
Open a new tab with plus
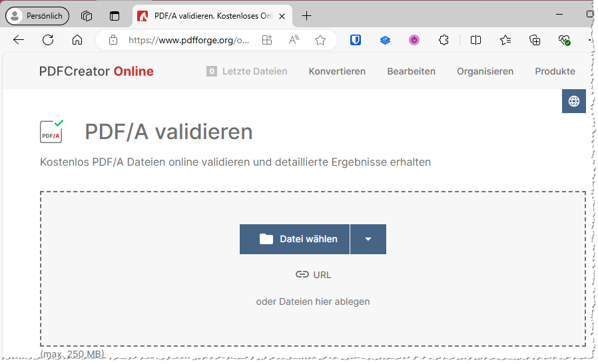[306, 16]
